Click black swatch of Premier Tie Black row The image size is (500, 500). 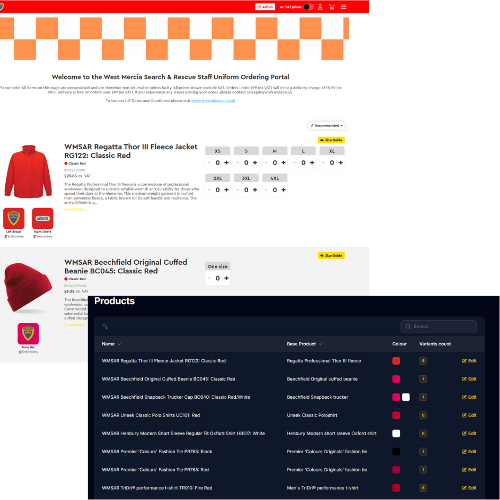(396, 451)
